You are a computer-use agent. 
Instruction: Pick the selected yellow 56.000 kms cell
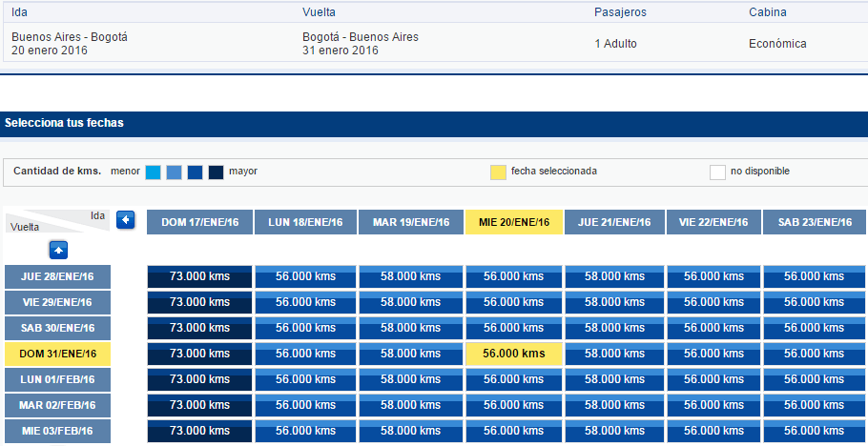(514, 355)
